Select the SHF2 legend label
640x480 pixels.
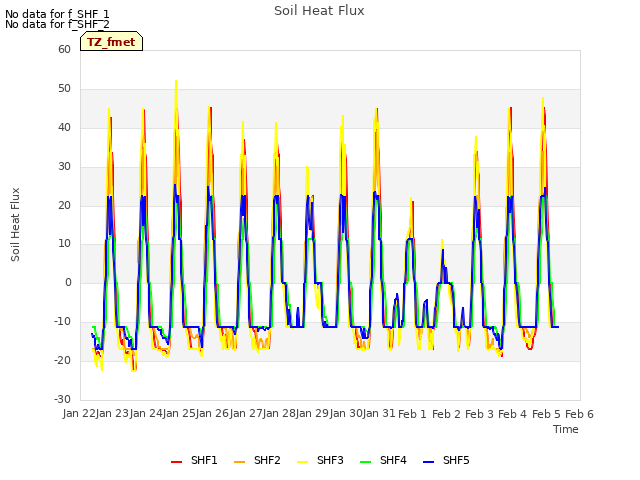coord(267,460)
